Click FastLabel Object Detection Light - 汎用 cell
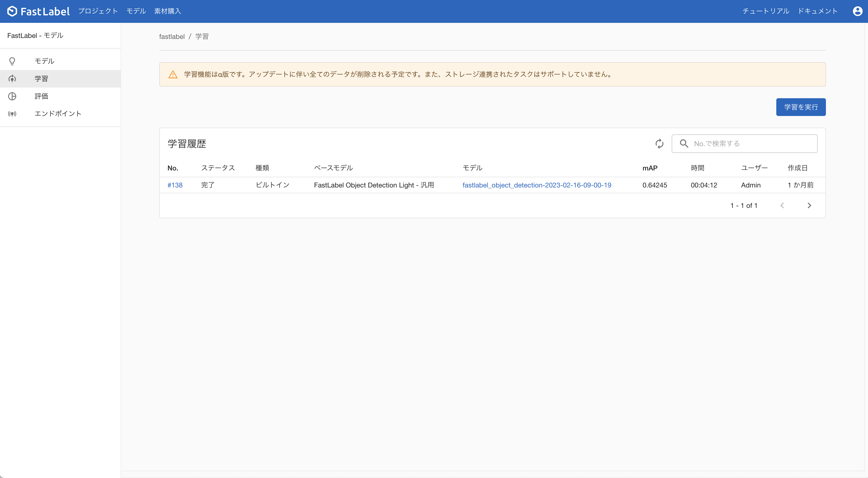Viewport: 868px width, 478px height. tap(374, 185)
